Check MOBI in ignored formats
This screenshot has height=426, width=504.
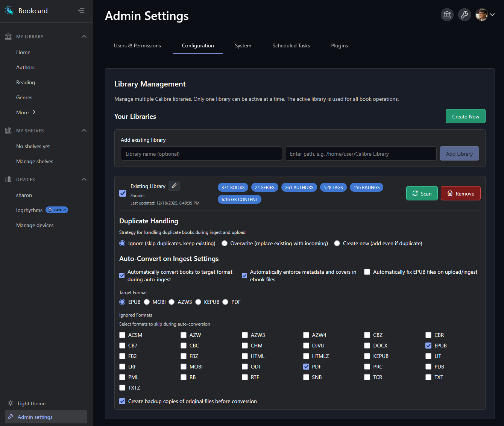pos(184,367)
